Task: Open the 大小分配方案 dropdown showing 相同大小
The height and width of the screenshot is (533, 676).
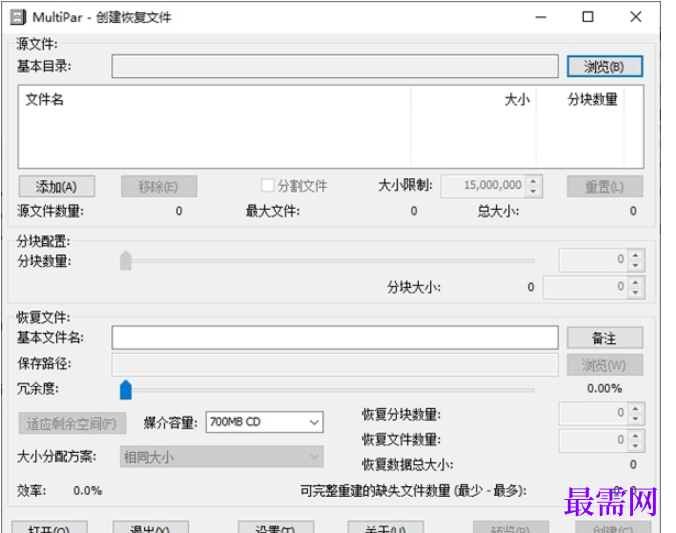Action: [222, 457]
